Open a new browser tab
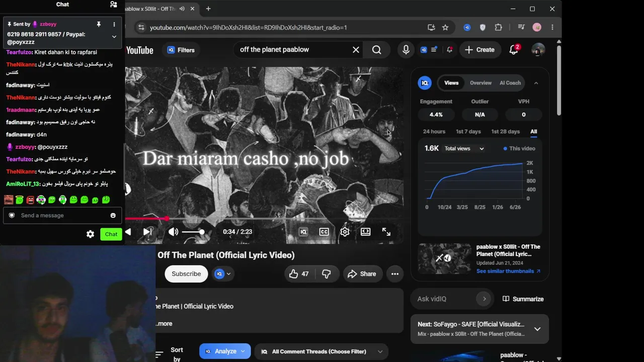 [208, 9]
